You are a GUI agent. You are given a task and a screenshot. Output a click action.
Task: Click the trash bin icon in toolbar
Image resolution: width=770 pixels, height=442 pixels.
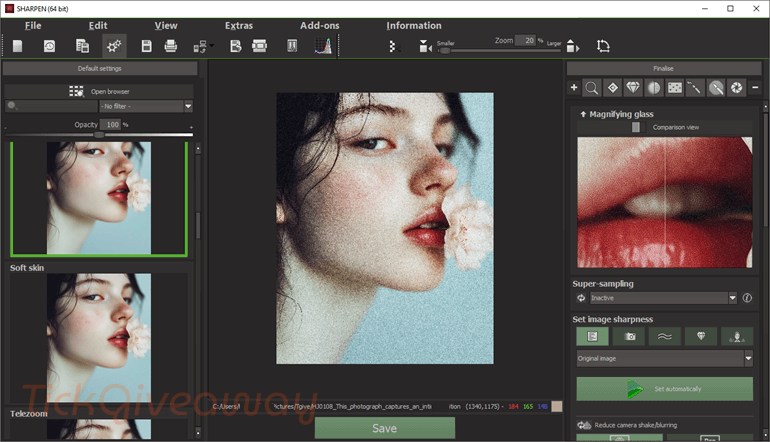point(292,46)
